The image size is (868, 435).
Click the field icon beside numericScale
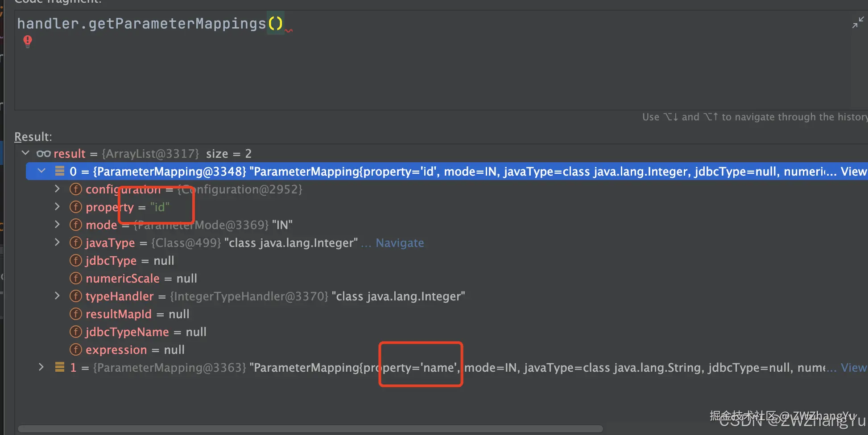click(76, 279)
